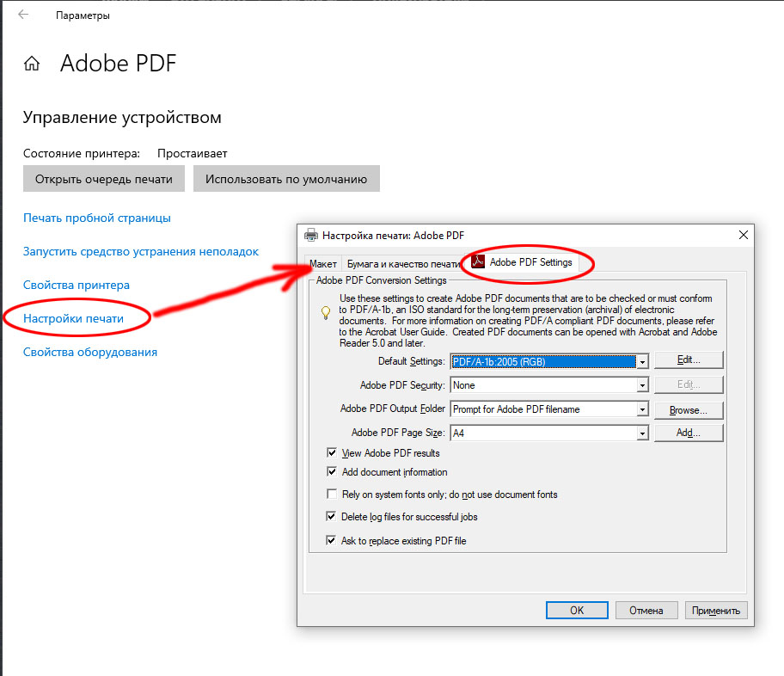Image resolution: width=784 pixels, height=676 pixels.
Task: Click the lightbulb tip icon
Action: [x=326, y=313]
